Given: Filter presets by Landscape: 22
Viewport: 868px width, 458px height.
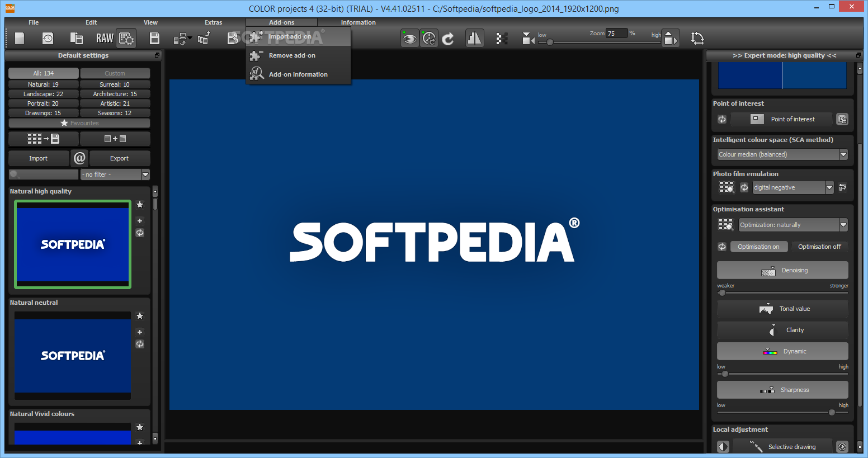Looking at the screenshot, I should [x=44, y=94].
